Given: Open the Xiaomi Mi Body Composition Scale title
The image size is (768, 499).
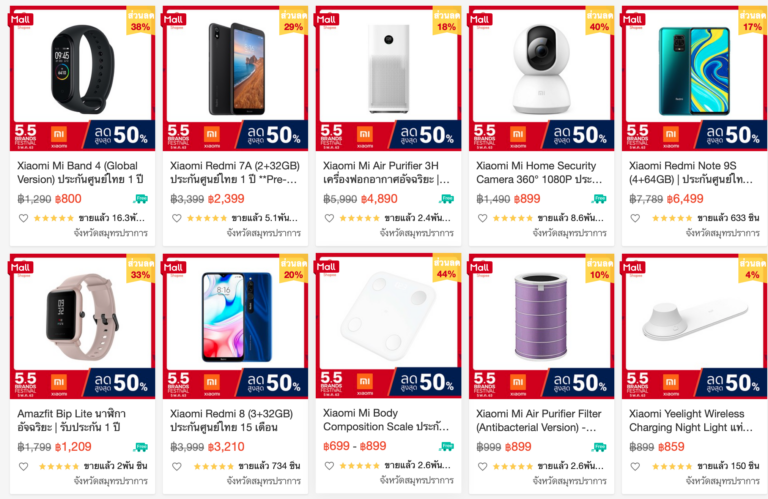Looking at the screenshot, I should coord(385,420).
